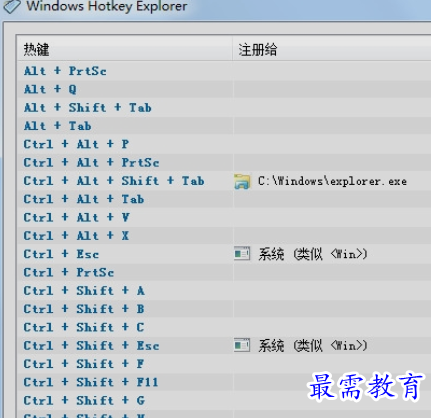This screenshot has height=418, width=431.
Task: Select the Ctrl + Alt + Tab row
Action: point(224,199)
